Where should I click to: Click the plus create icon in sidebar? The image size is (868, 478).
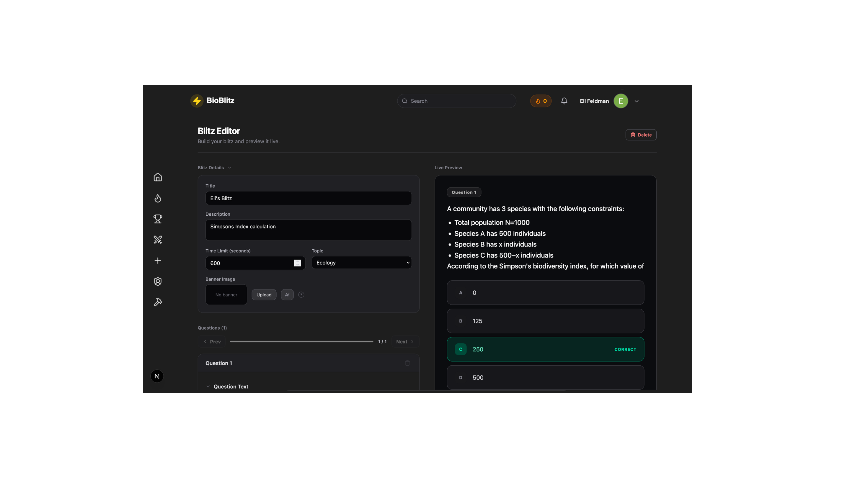158,260
